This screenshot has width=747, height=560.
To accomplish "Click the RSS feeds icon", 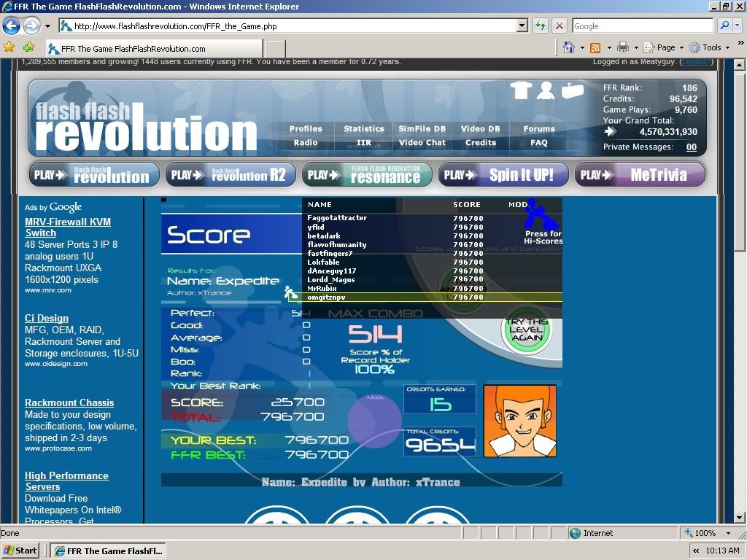I will coord(595,47).
